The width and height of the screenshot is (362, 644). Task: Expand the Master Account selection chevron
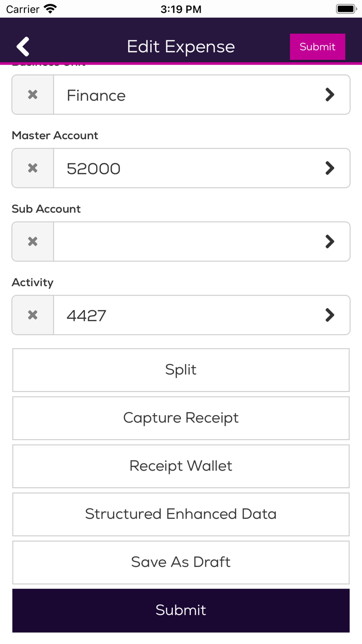[330, 168]
